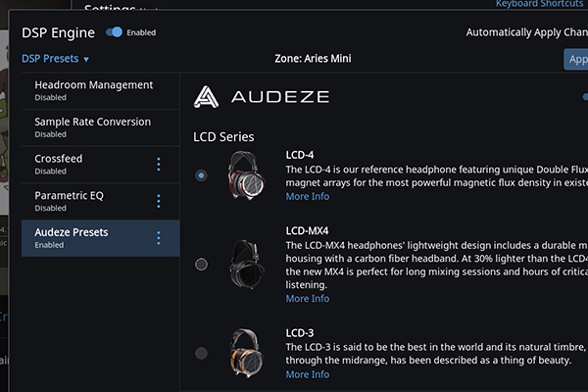Click the LCD-MX4 headphone image
Image resolution: width=588 pixels, height=392 pixels.
(x=246, y=263)
